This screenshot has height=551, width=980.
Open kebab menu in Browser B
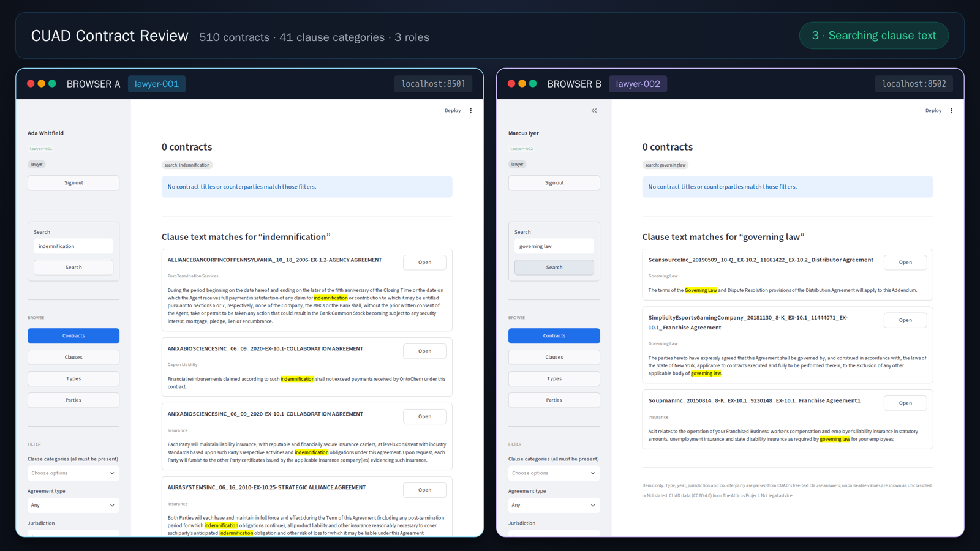coord(951,111)
